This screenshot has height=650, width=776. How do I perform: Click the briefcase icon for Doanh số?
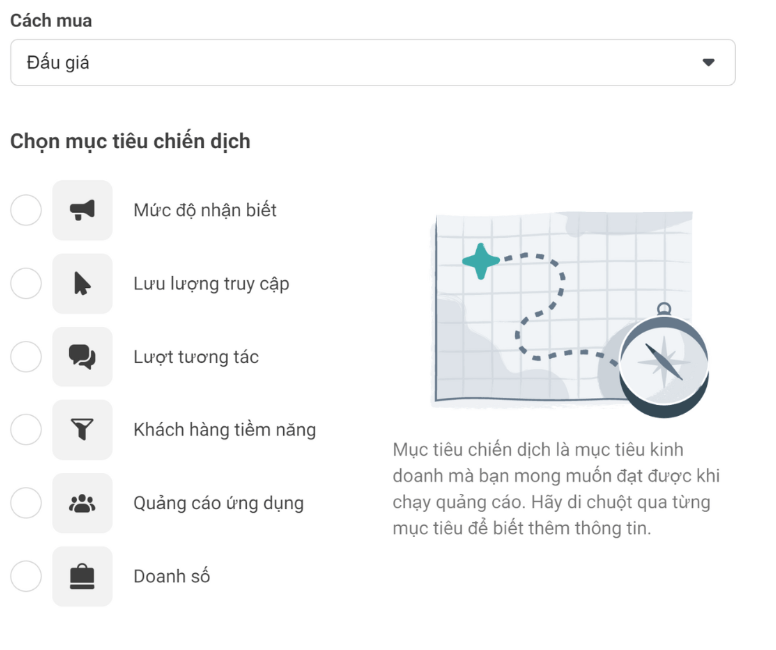(82, 576)
